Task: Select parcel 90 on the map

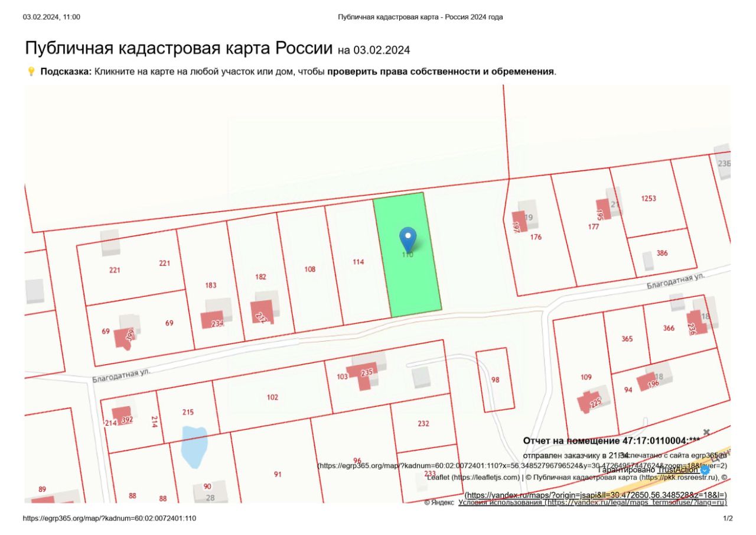Action: pyautogui.click(x=207, y=486)
